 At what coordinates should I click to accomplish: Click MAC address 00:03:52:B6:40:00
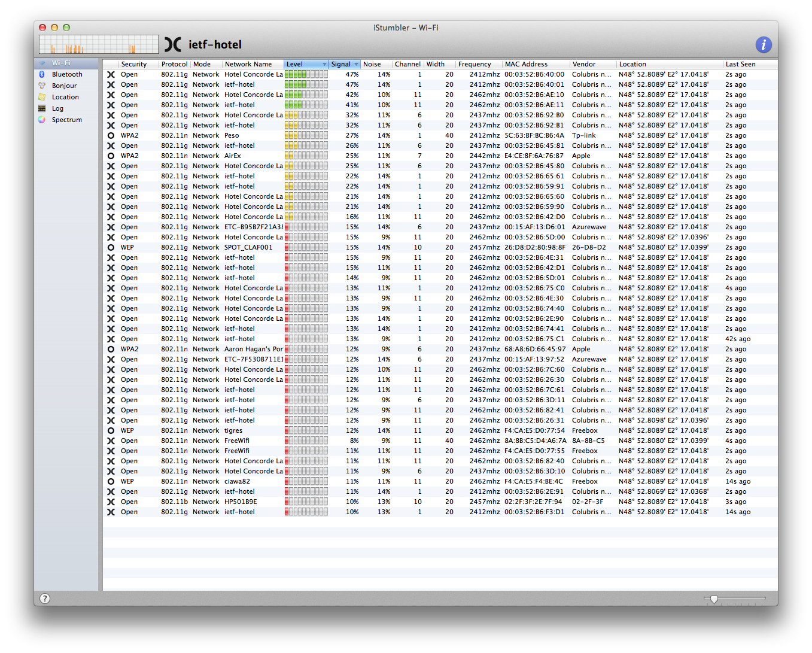tap(534, 74)
